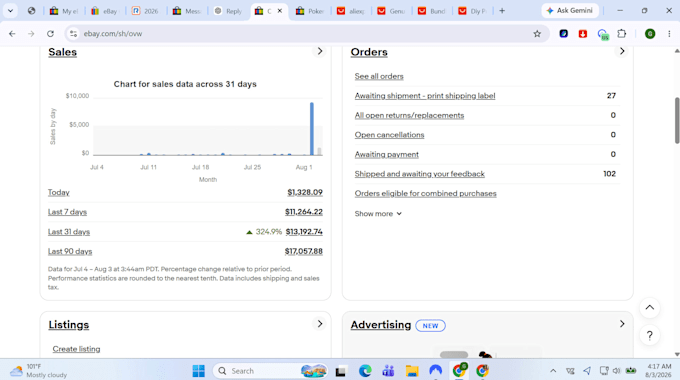Go back with browser back arrow
Screen dimensions: 680x380
[x=12, y=34]
